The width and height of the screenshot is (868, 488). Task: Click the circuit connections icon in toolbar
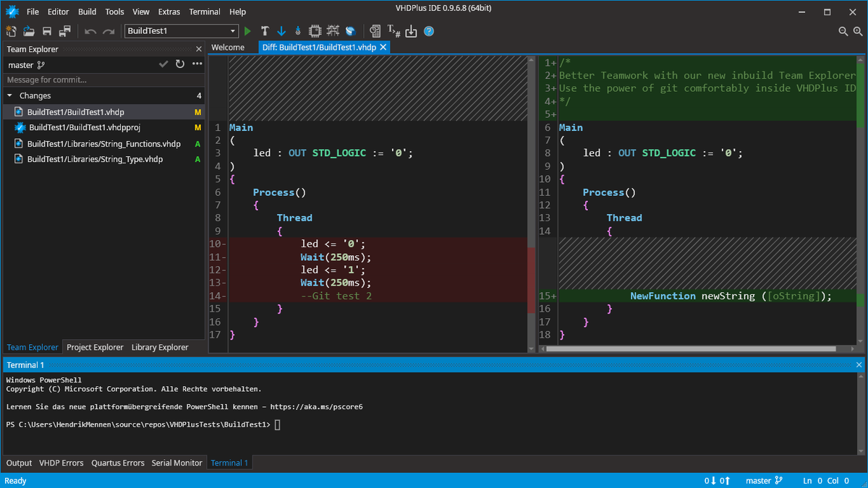(x=333, y=31)
